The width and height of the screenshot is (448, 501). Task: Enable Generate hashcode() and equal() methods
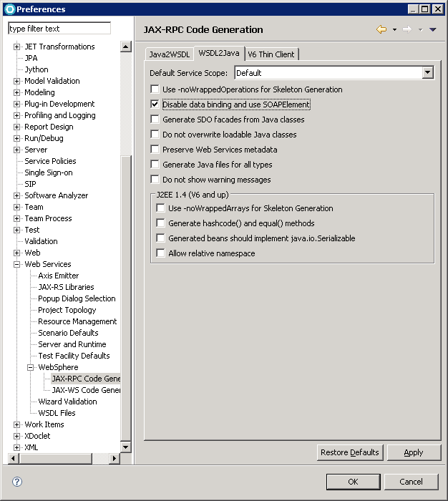pyautogui.click(x=160, y=223)
